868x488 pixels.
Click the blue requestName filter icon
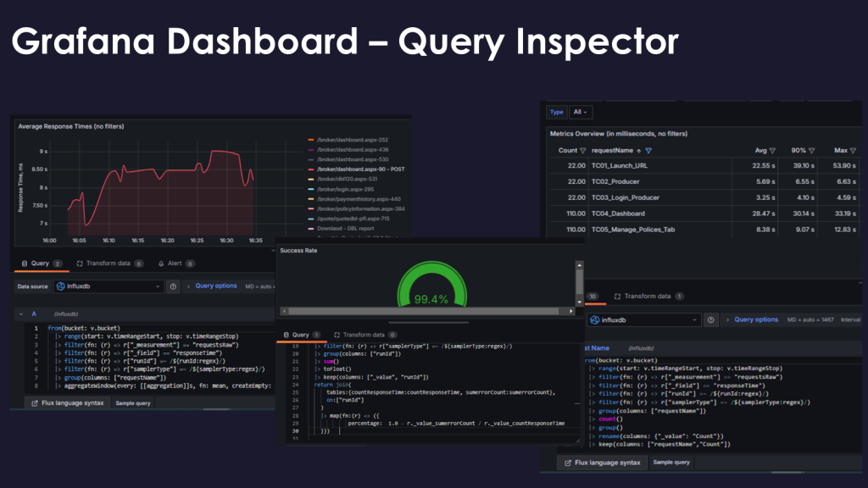648,151
